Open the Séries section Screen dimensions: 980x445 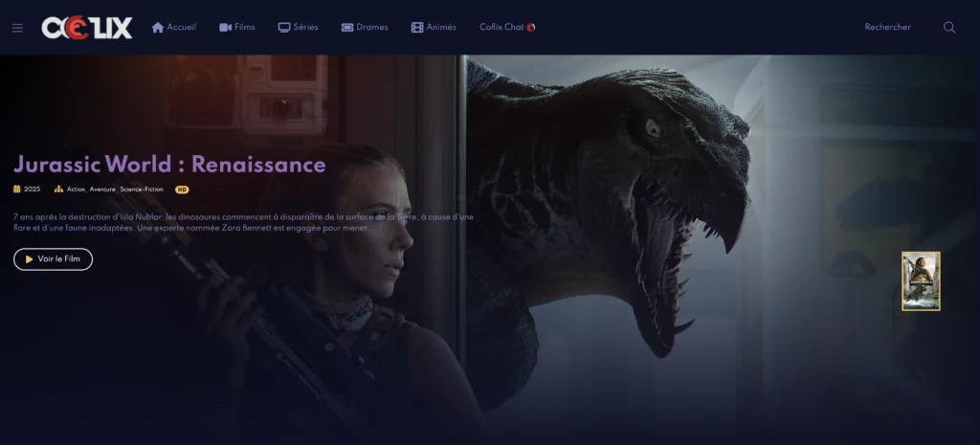click(x=299, y=28)
